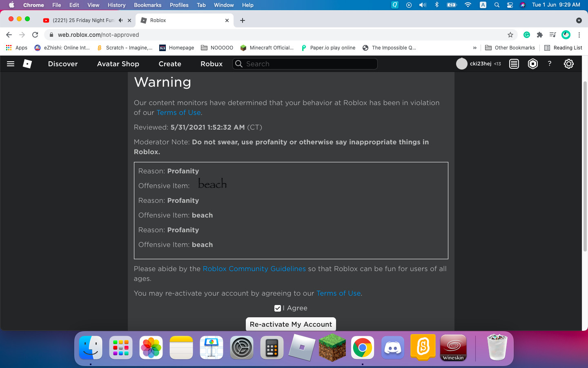Expand the hidden bookmarks overflow chevron
This screenshot has width=588, height=368.
point(474,48)
